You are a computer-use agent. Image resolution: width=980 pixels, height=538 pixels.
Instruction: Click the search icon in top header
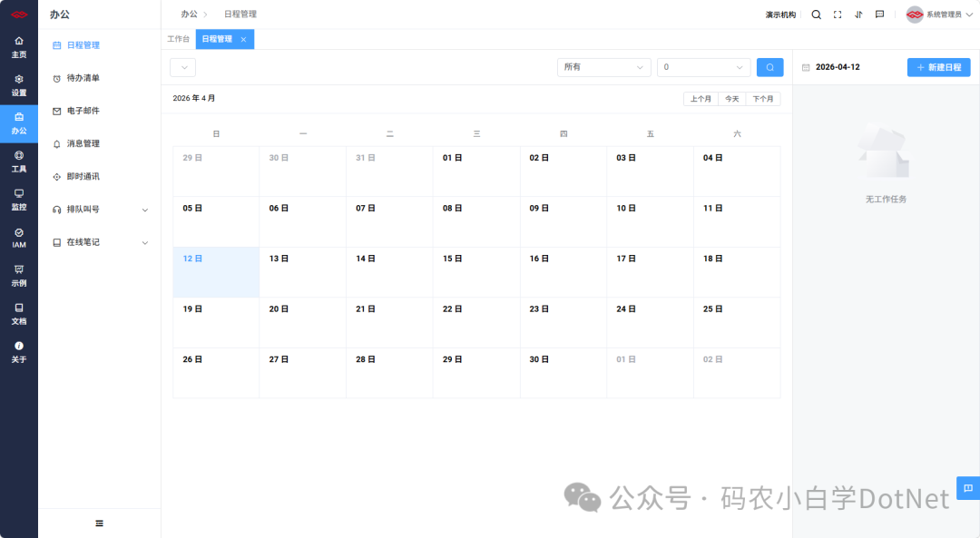(817, 15)
